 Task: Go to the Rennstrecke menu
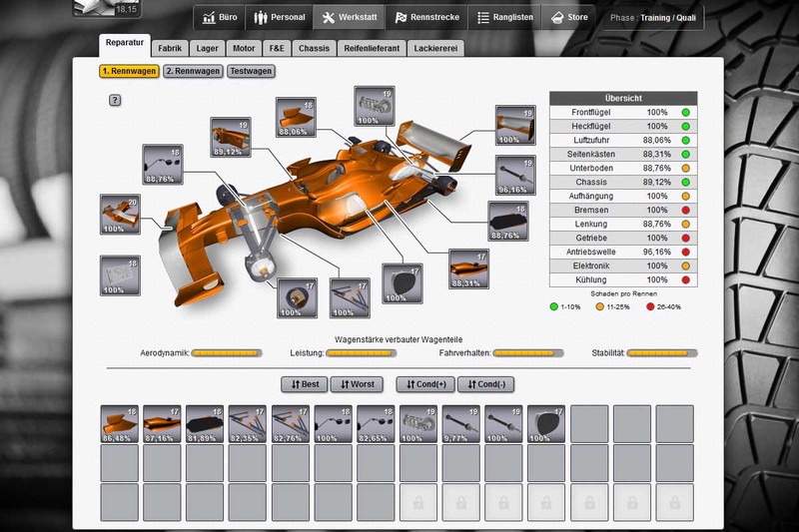(427, 17)
